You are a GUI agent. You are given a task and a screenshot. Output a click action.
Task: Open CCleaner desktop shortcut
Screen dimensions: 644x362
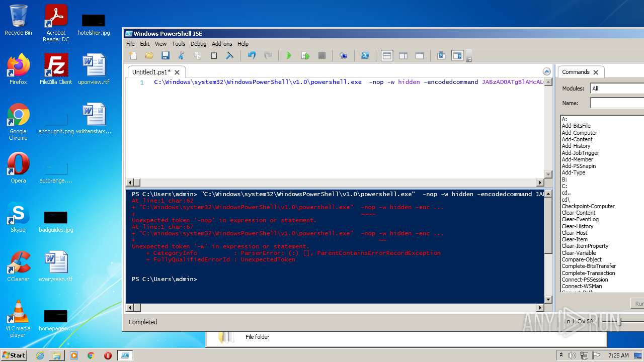tap(18, 266)
